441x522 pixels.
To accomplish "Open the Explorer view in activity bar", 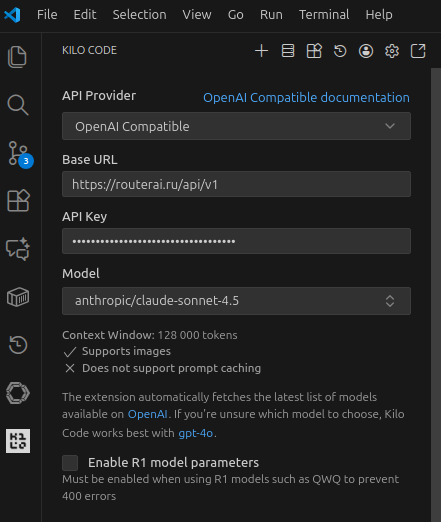I will tap(17, 57).
